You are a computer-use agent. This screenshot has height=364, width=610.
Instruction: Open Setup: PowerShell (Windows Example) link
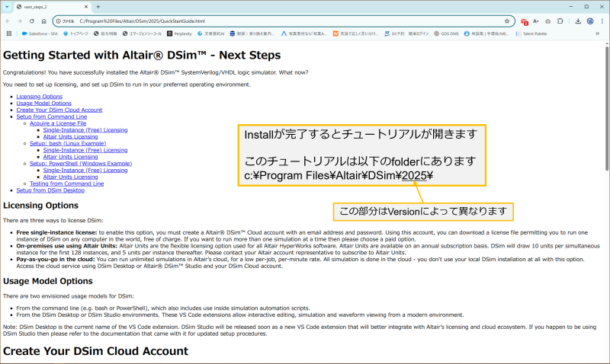[81, 164]
